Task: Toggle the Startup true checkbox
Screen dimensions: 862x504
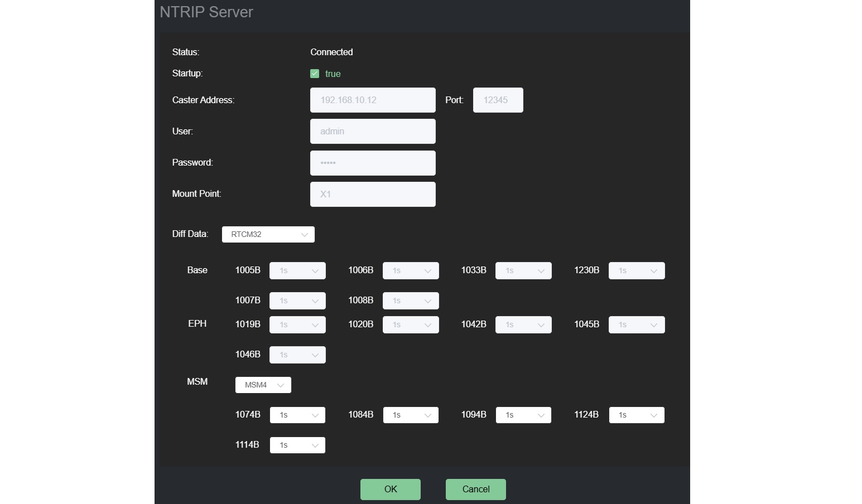Action: [315, 74]
